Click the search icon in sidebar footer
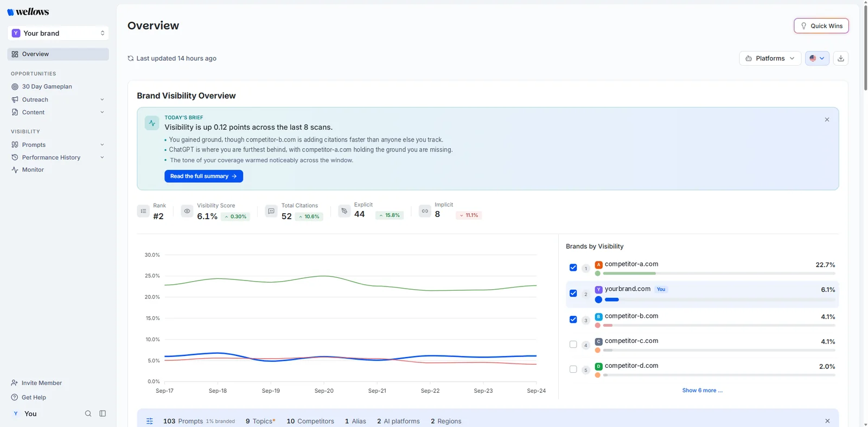 point(88,413)
